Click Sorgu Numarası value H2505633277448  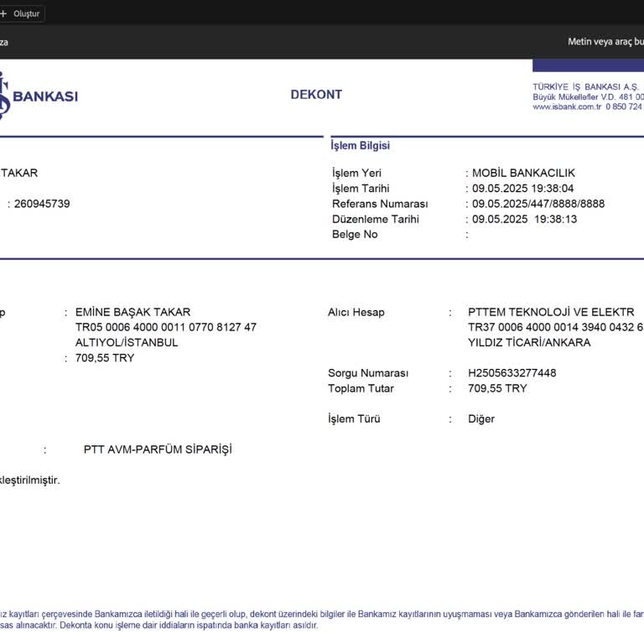point(512,373)
